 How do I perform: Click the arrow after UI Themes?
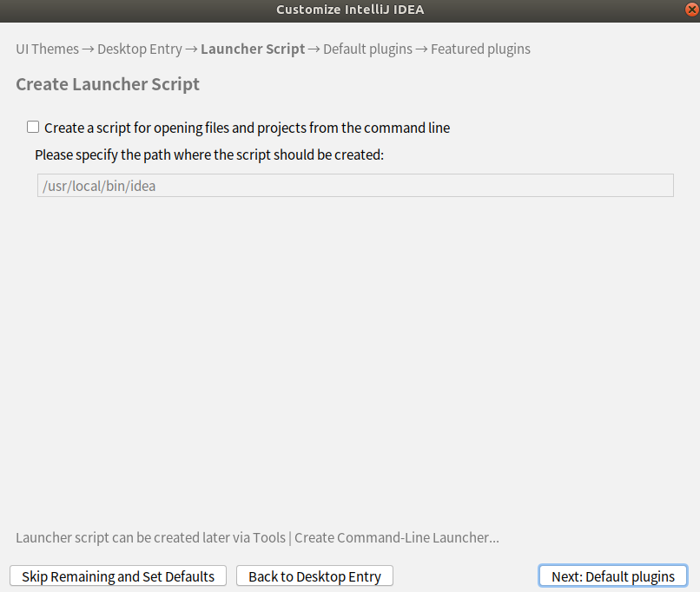[x=88, y=49]
